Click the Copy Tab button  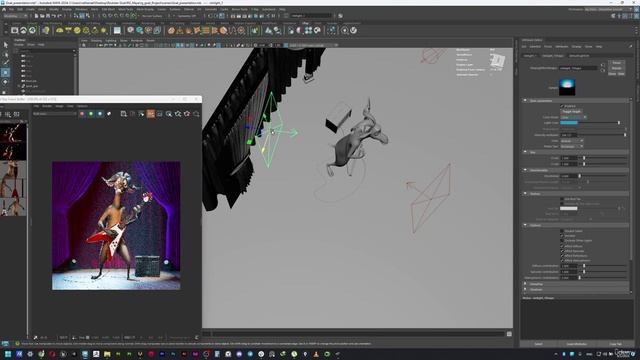coord(616,344)
